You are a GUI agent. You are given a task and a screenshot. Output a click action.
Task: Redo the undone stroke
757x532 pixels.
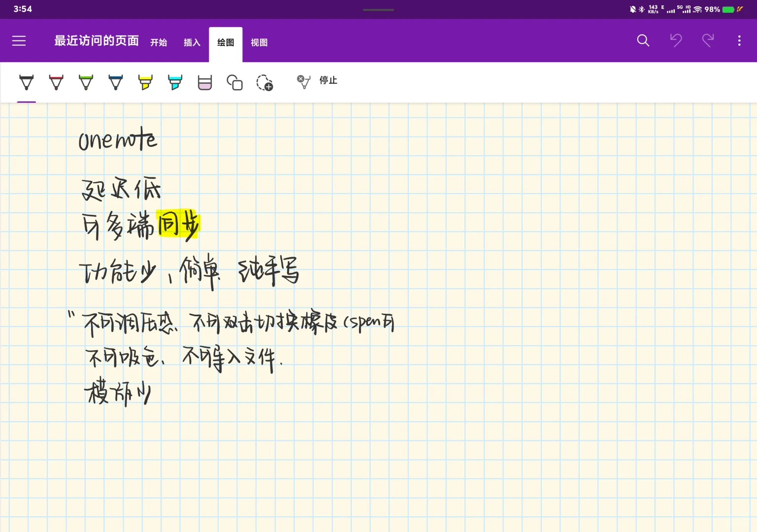click(708, 40)
